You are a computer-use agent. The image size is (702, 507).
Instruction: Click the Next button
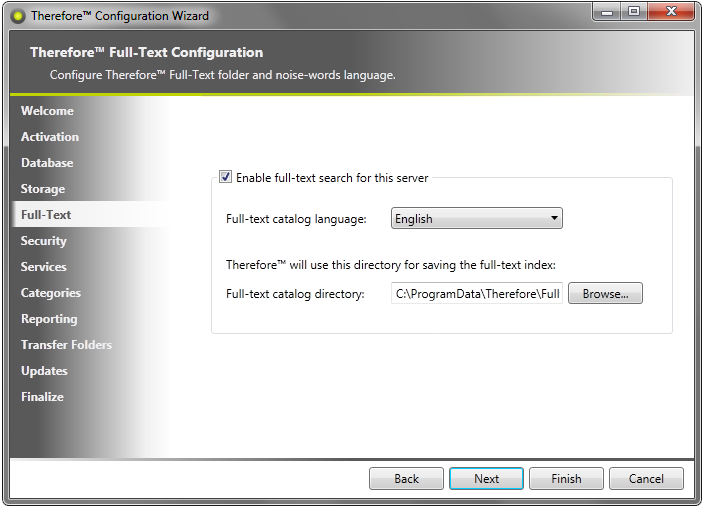pyautogui.click(x=486, y=479)
